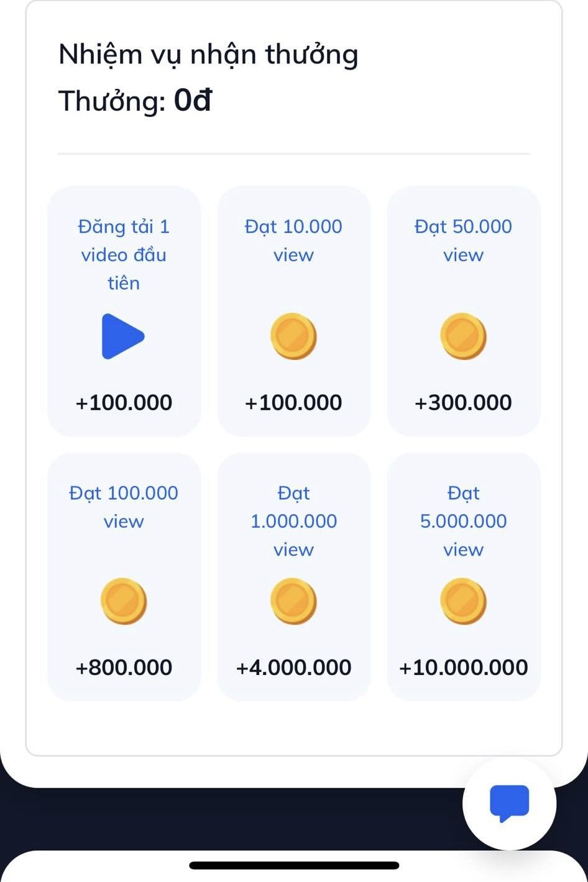Image resolution: width=588 pixels, height=882 pixels.
Task: Tap the +10.000.000 reward amount
Action: (x=463, y=668)
